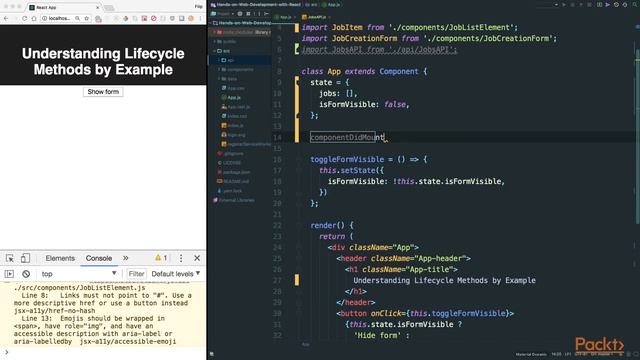The width and height of the screenshot is (640, 360).
Task: Click the project panel locate-file target icon
Action: [x=240, y=13]
